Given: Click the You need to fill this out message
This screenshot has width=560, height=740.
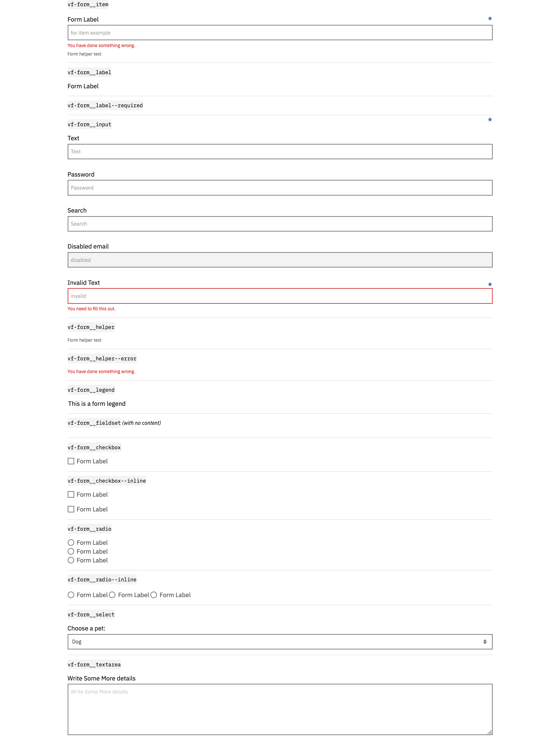Looking at the screenshot, I should [91, 308].
